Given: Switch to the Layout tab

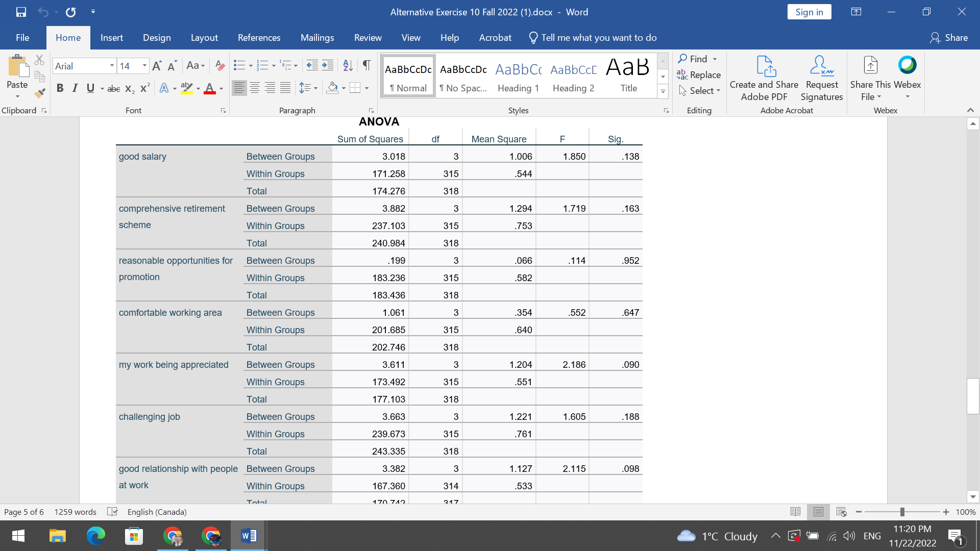Looking at the screenshot, I should pyautogui.click(x=204, y=38).
